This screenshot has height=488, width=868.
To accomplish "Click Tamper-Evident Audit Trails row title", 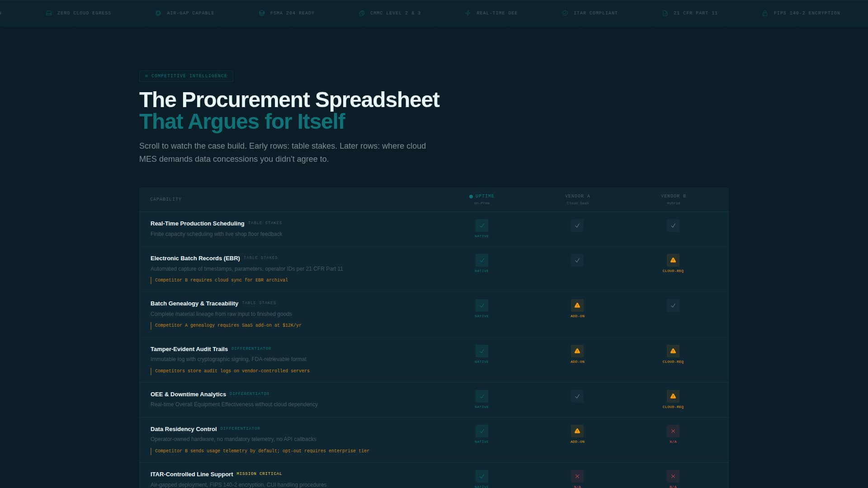I will point(189,349).
